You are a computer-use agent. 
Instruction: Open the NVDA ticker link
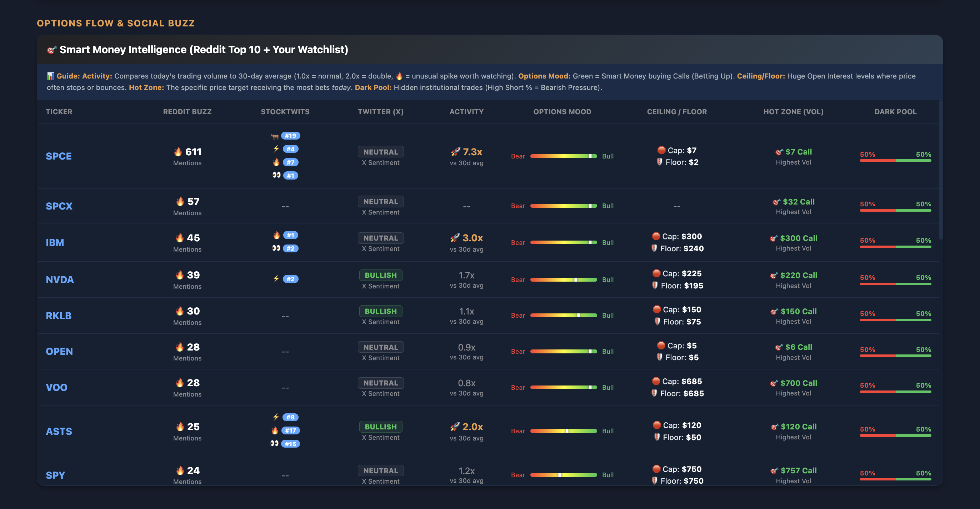point(60,280)
